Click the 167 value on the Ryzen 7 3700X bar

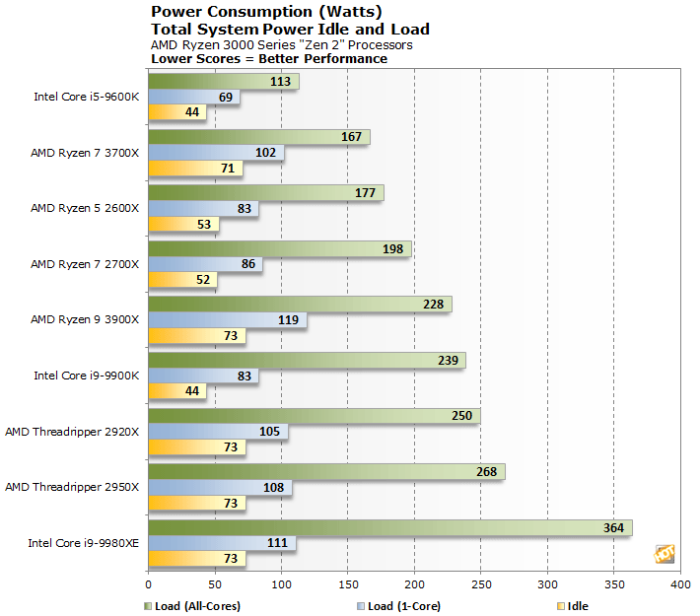tap(351, 137)
